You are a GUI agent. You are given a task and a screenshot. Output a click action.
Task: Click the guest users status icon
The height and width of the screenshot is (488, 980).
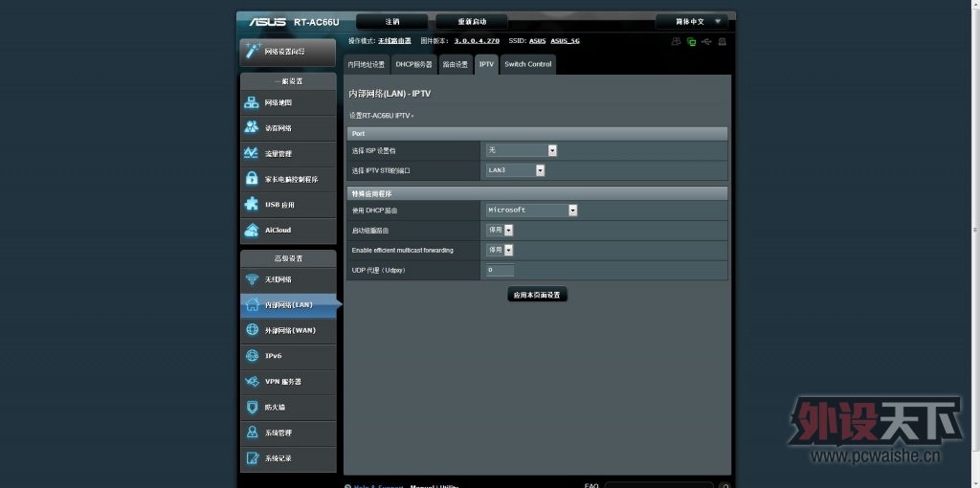676,42
